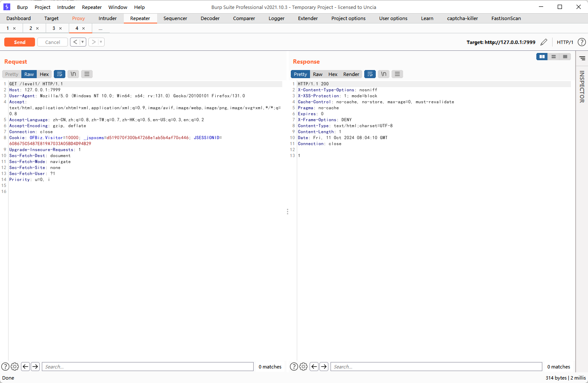The height and width of the screenshot is (383, 588).
Task: Select top-bottom split layout icon
Action: tap(553, 56)
